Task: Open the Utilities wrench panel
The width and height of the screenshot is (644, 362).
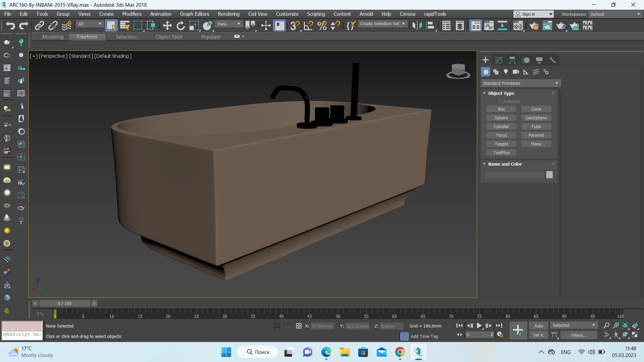Action: [552, 60]
